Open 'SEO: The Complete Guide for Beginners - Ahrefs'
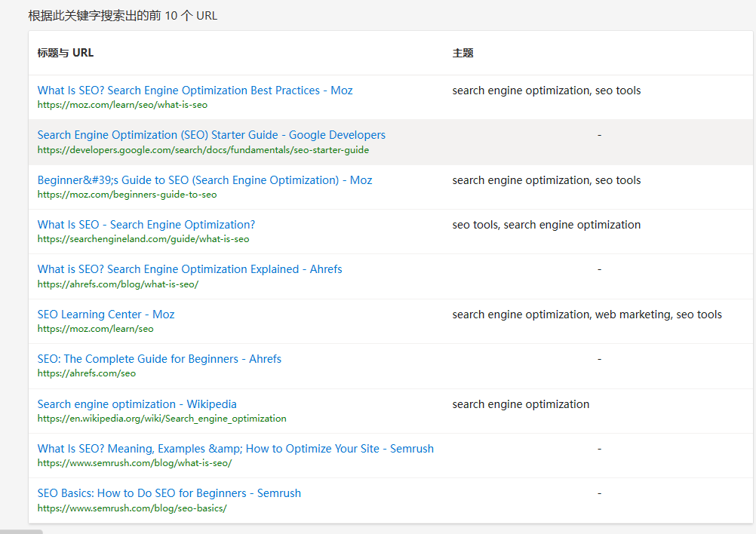Image resolution: width=756 pixels, height=534 pixels. (159, 359)
